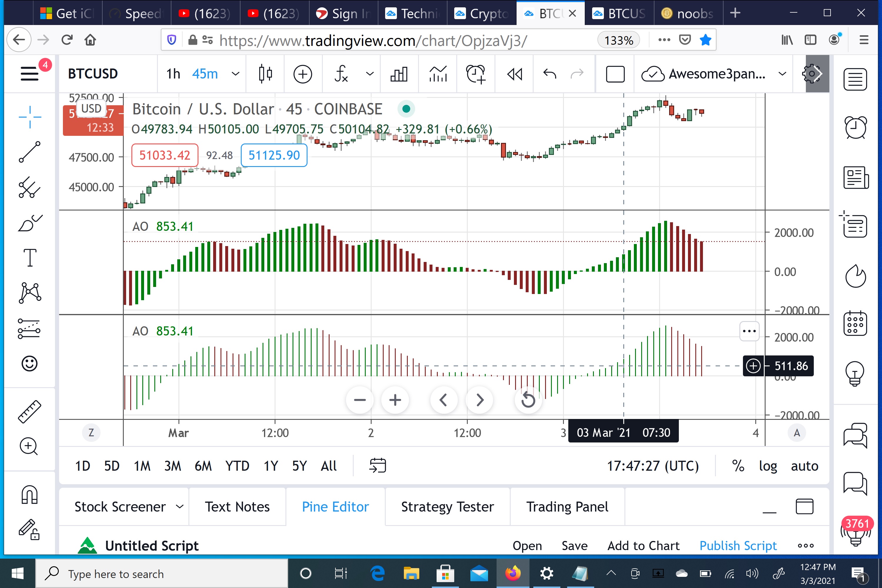Switch to the Strategy Tester tab

click(447, 507)
